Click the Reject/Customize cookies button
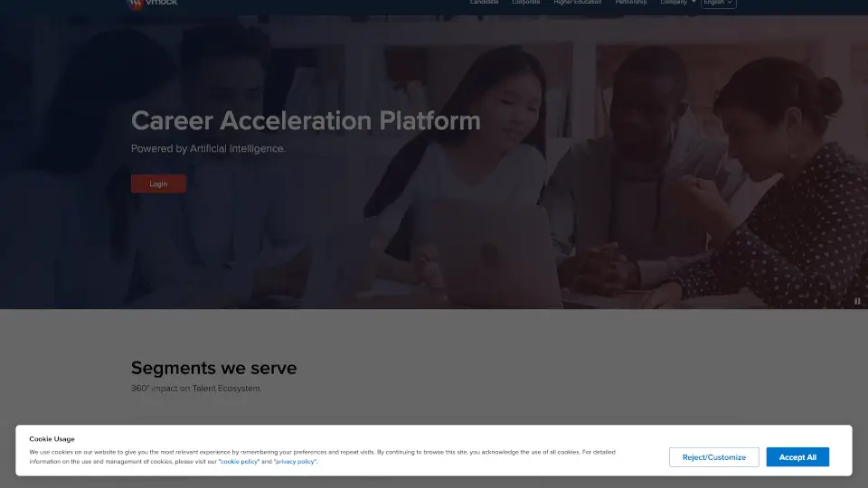 point(713,457)
